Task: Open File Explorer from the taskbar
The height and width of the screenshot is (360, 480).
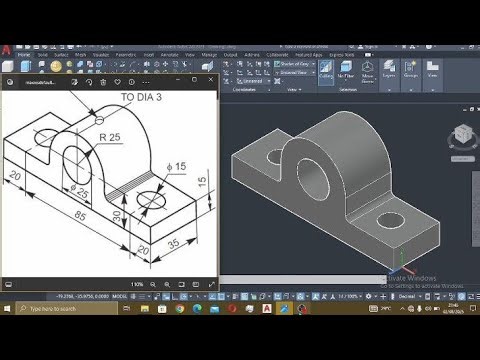Action: [145, 309]
